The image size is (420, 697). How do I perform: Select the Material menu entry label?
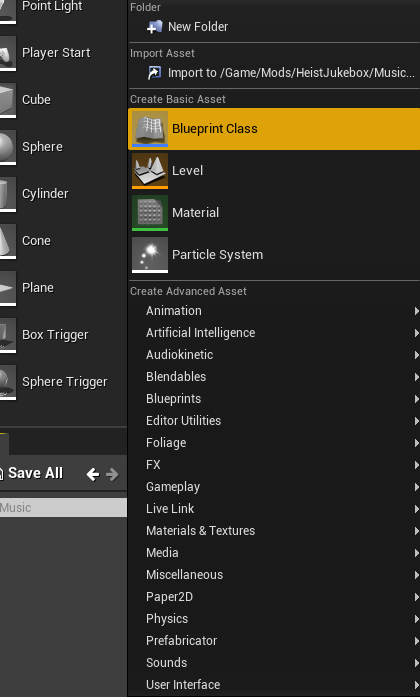click(x=196, y=212)
